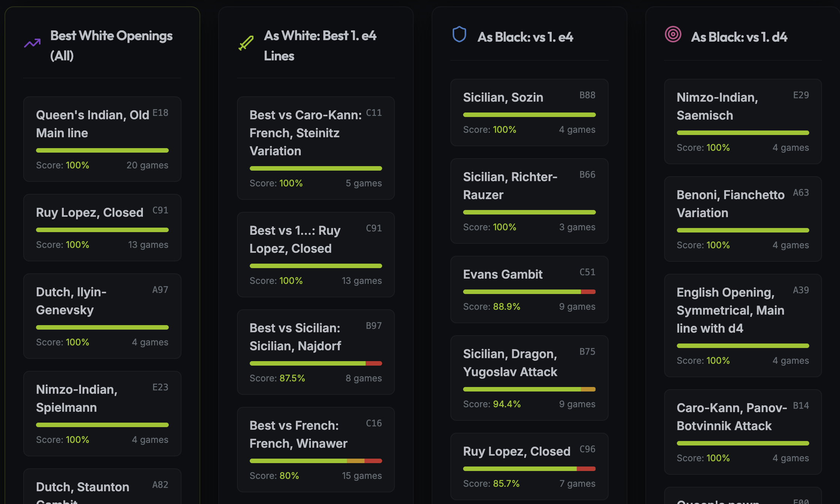Open Nimzo-Indian, Saemisch opening entry
Image resolution: width=840 pixels, height=504 pixels.
point(742,121)
